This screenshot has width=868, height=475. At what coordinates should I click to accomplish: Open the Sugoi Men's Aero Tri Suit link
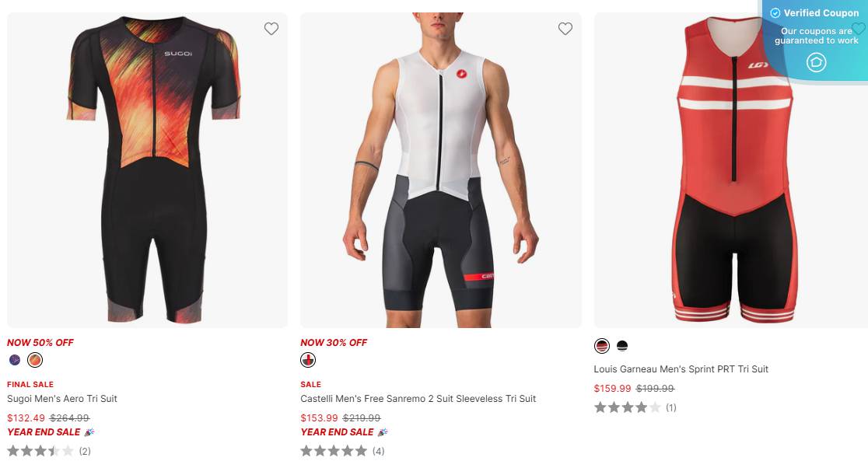coord(62,399)
